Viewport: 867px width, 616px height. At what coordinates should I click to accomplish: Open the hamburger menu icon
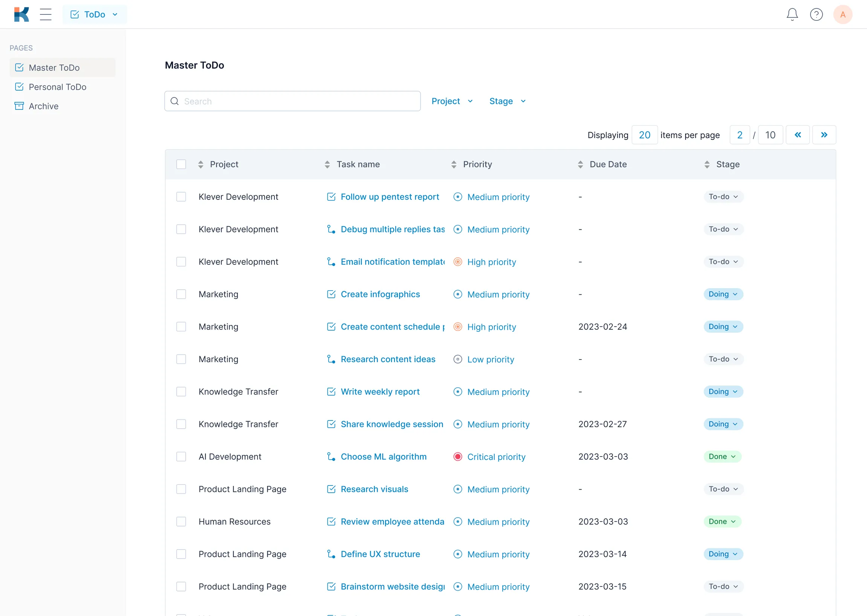(x=46, y=14)
